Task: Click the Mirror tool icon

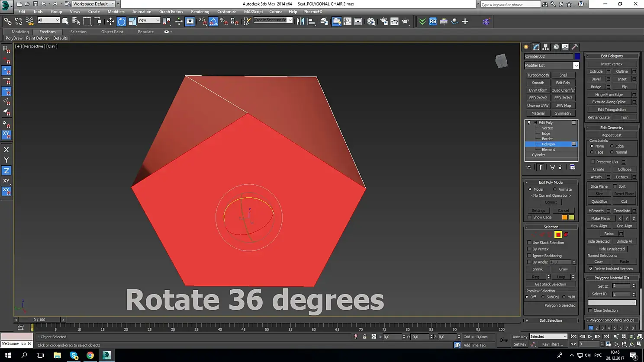Action: 300,21
